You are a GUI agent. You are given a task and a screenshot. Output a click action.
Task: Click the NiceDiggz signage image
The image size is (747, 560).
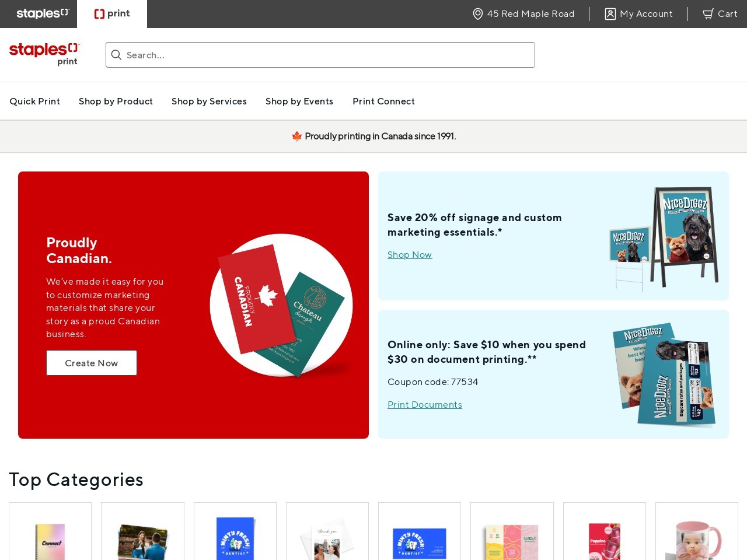(664, 238)
